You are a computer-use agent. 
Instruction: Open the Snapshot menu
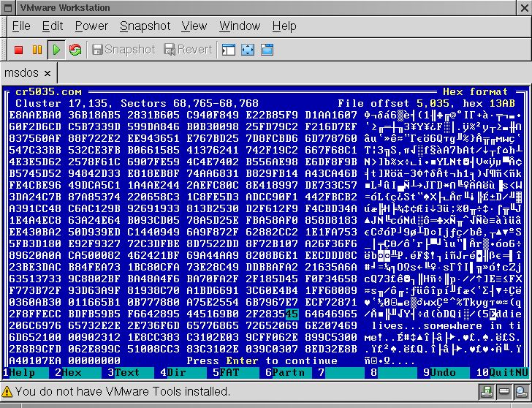point(145,26)
